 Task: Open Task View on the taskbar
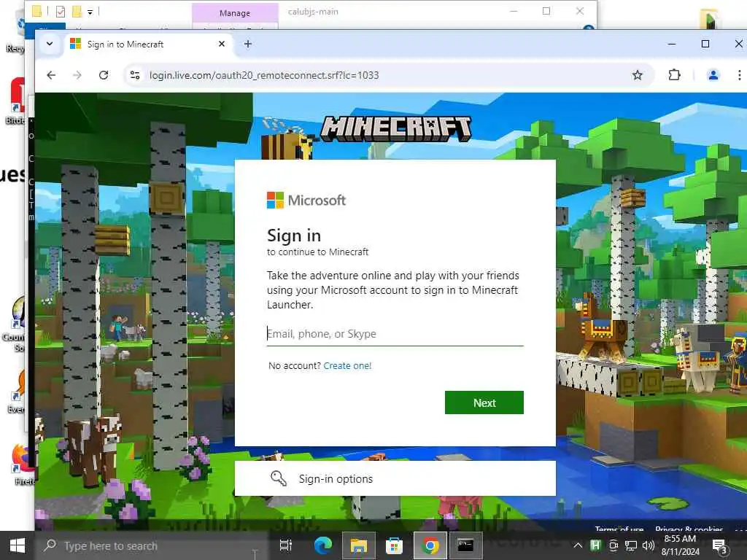[285, 545]
